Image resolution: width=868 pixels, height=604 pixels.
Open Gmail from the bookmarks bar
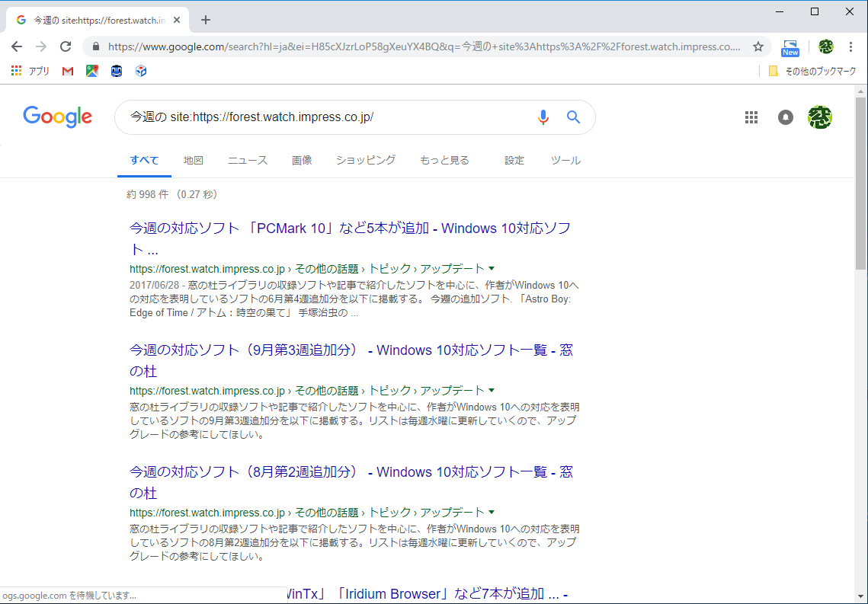(67, 71)
